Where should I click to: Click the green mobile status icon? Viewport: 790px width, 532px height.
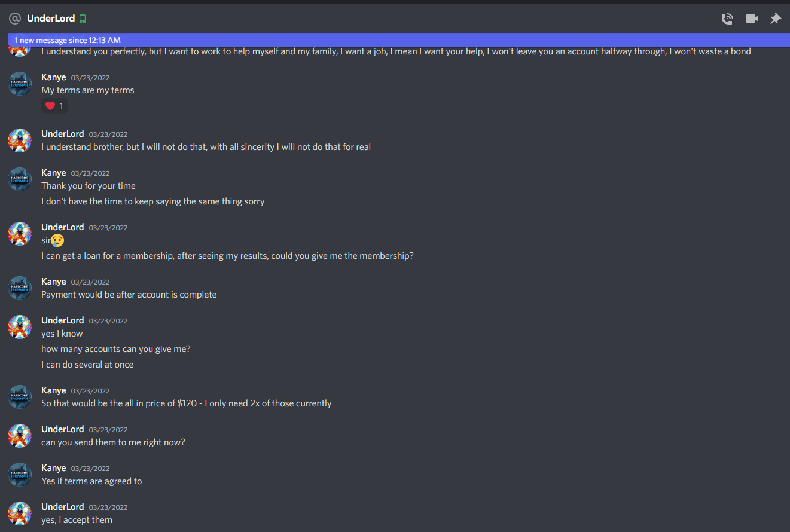(83, 19)
